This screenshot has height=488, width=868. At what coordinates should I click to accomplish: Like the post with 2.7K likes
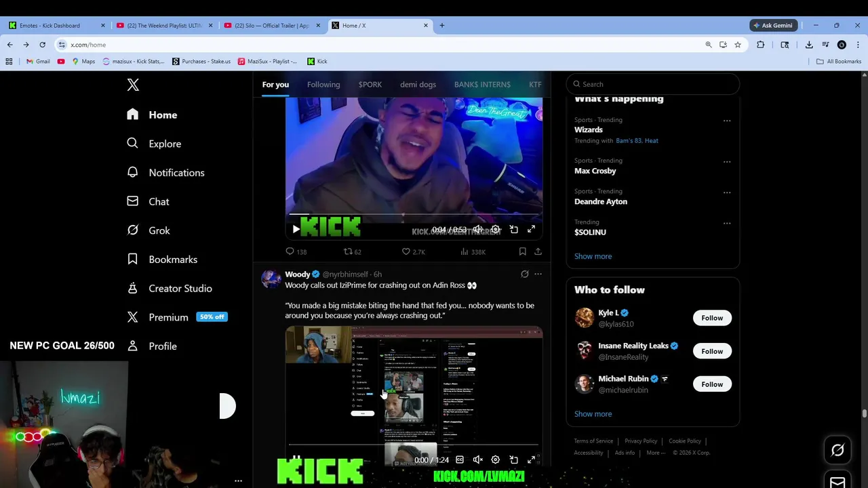[x=413, y=251]
